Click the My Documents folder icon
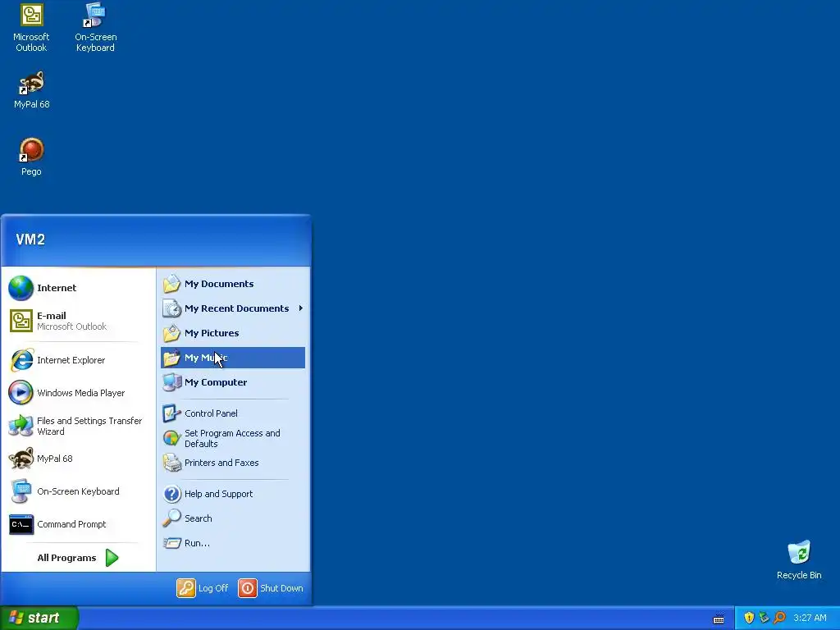840x630 pixels. pos(172,284)
